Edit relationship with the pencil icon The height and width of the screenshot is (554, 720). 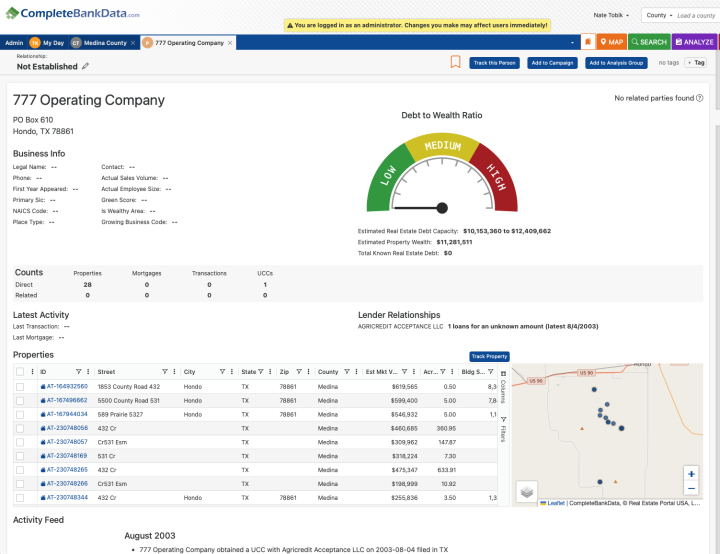pyautogui.click(x=86, y=66)
